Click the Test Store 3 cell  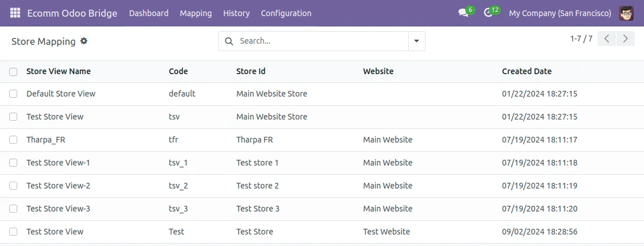point(258,209)
